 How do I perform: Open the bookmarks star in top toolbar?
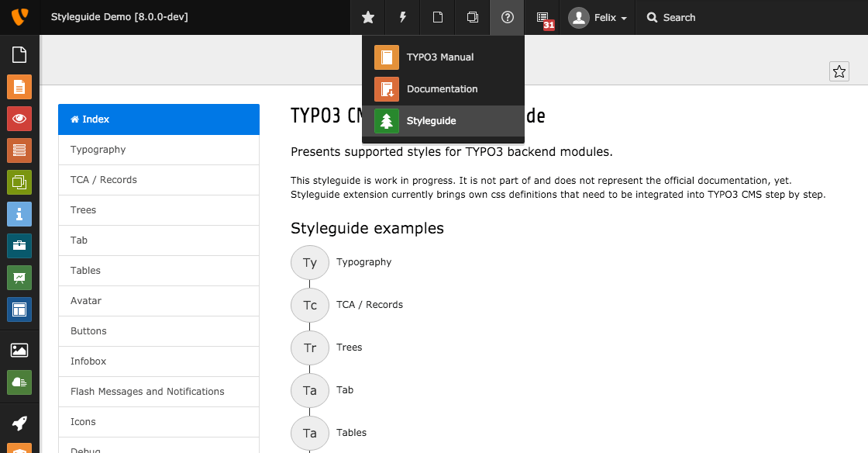coord(367,17)
